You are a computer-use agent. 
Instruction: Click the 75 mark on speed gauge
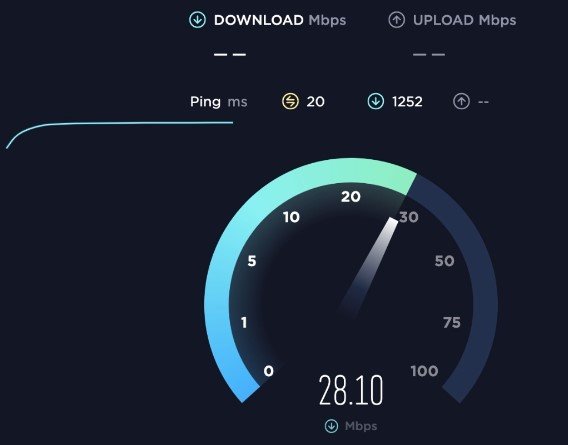(x=452, y=322)
